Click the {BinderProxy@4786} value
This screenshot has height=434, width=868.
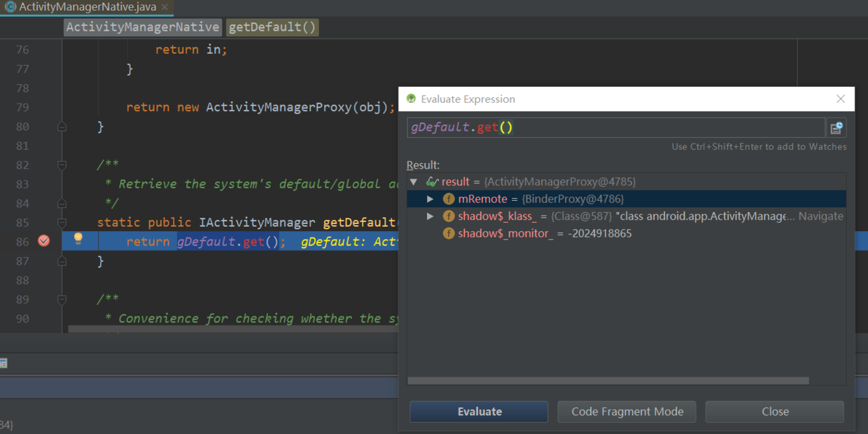click(573, 199)
